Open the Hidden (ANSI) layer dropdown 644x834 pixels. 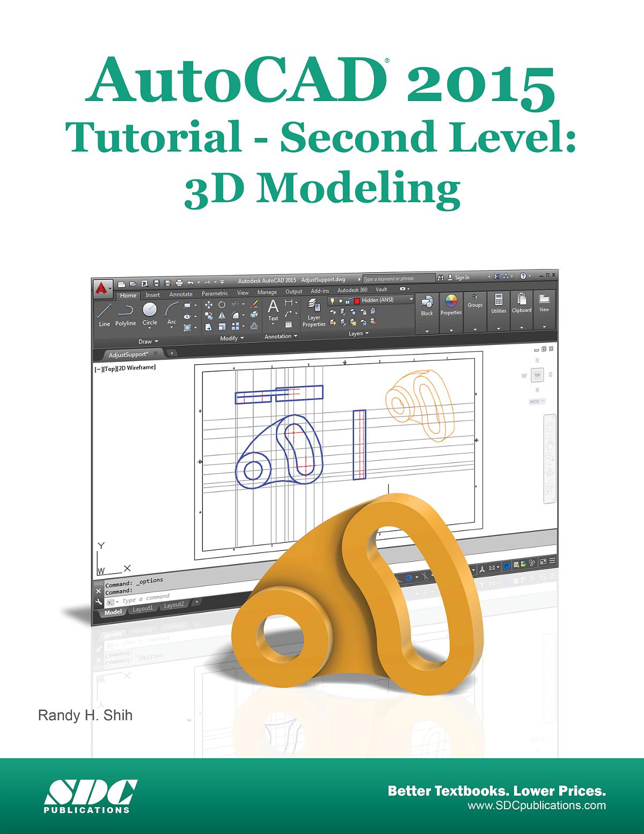pyautogui.click(x=411, y=300)
